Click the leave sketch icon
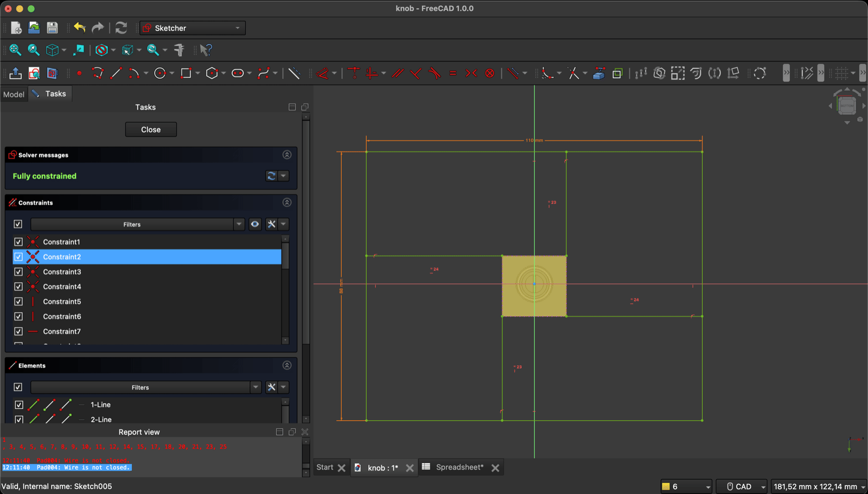868x494 pixels. coord(15,73)
